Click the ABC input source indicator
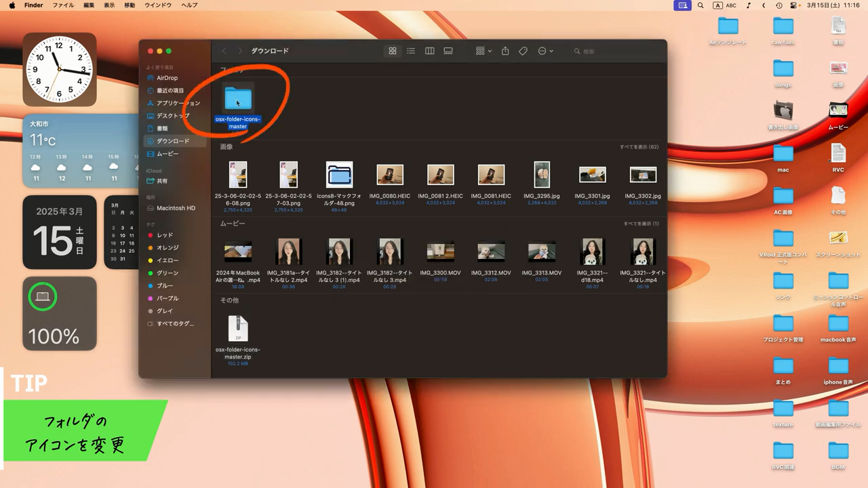 pyautogui.click(x=725, y=5)
